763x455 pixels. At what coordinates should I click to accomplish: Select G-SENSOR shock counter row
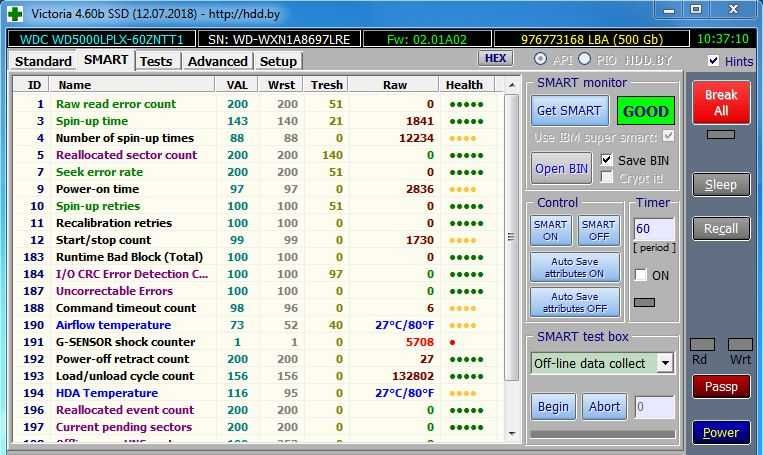258,342
